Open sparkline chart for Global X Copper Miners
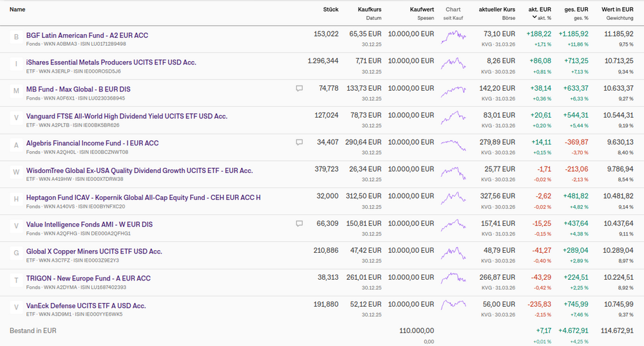 (453, 253)
